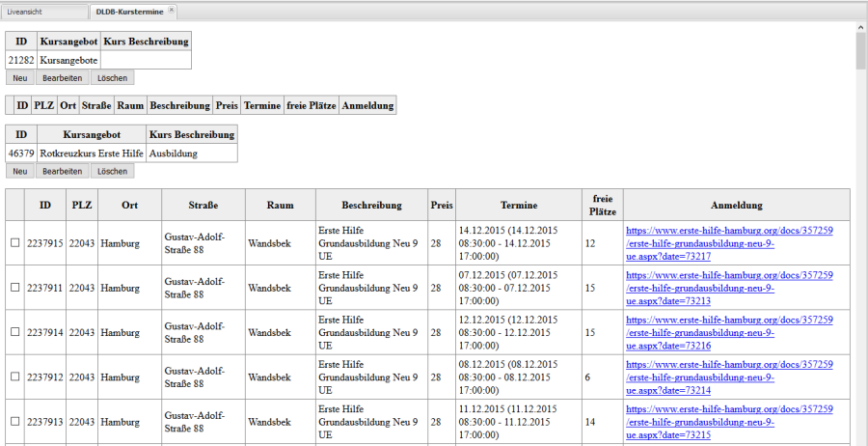Open the Anmeldung link for date=73214
Screen dimensions: 868x446
tap(728, 377)
